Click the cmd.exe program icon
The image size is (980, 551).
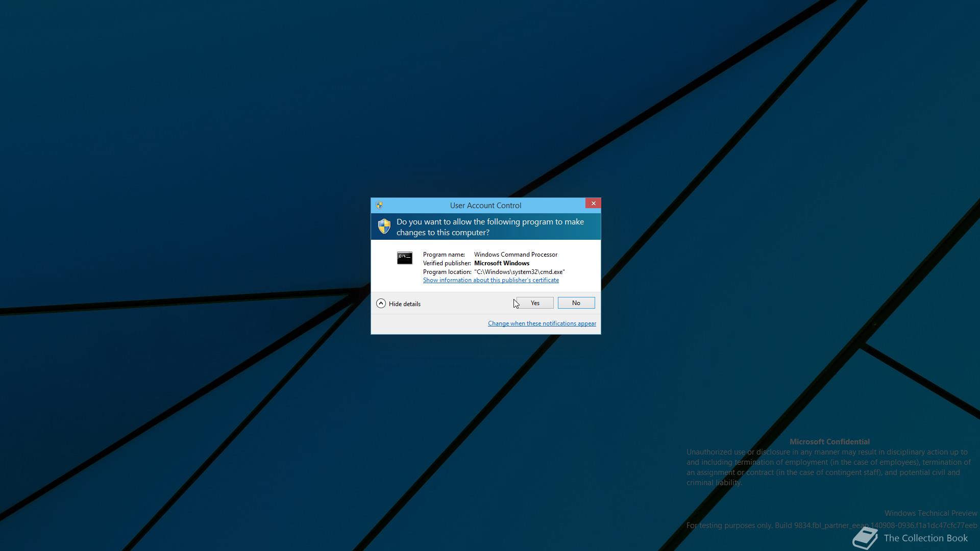click(x=404, y=258)
